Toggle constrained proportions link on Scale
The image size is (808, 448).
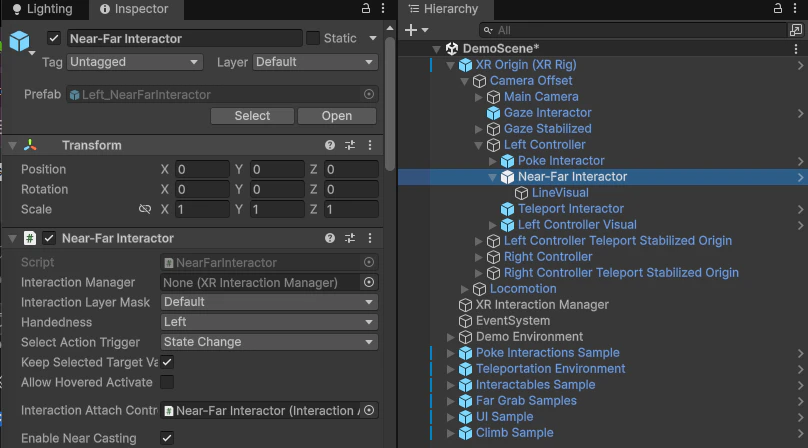click(x=145, y=209)
